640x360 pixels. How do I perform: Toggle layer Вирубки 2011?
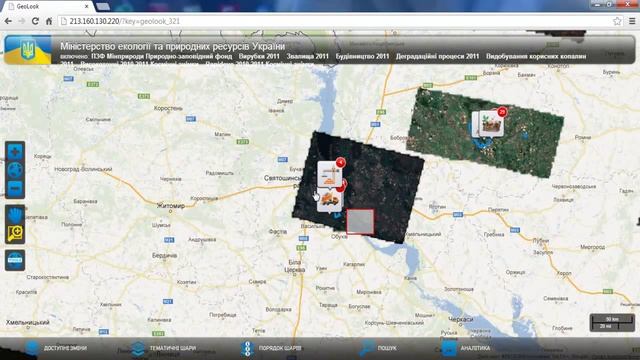(x=259, y=56)
